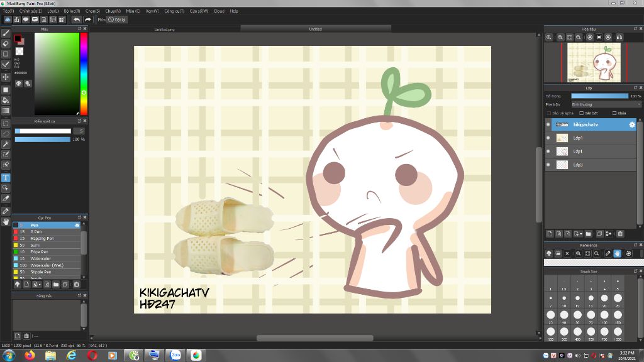Screen dimensions: 644x362
Task: Enable the Khóa (lock) checkbox
Action: tap(614, 113)
